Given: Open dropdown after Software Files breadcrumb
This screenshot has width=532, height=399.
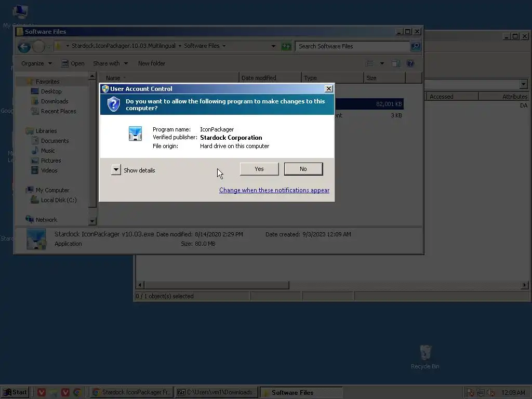Looking at the screenshot, I should pos(224,46).
